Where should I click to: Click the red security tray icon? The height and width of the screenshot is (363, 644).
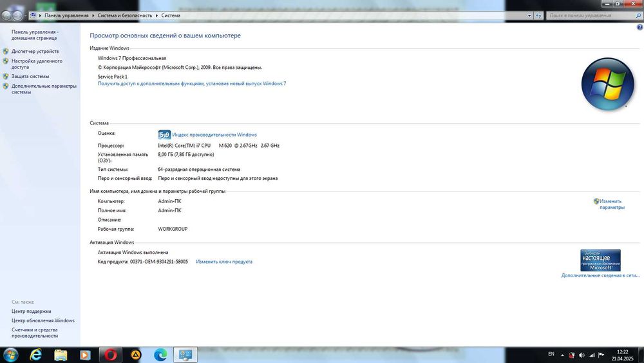tap(572, 355)
